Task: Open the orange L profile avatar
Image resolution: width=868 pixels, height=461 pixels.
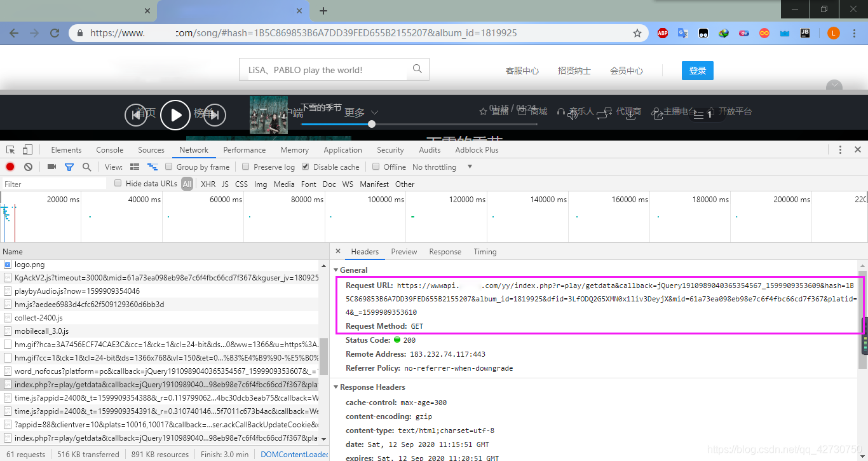Action: [834, 33]
